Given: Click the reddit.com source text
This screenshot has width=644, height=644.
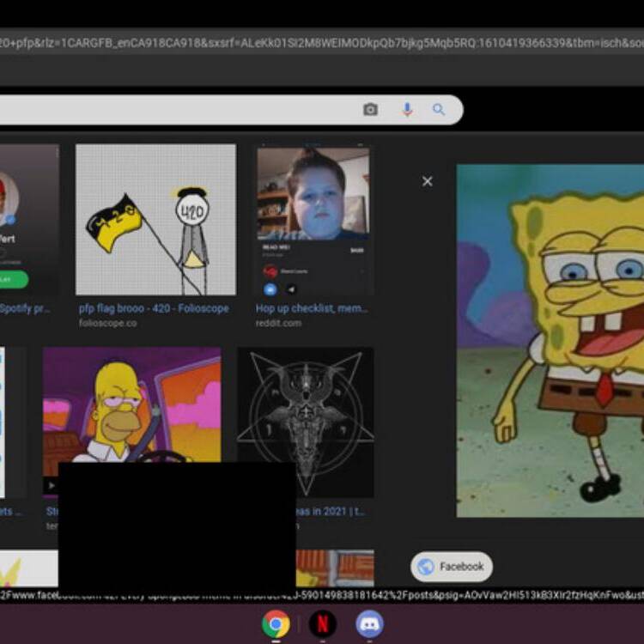Looking at the screenshot, I should (x=278, y=323).
